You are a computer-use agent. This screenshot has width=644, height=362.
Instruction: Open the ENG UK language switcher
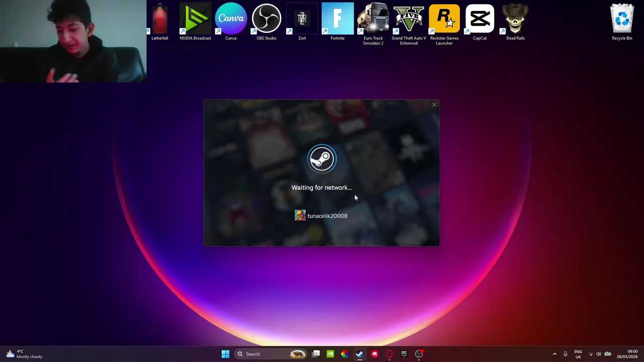pos(578,354)
